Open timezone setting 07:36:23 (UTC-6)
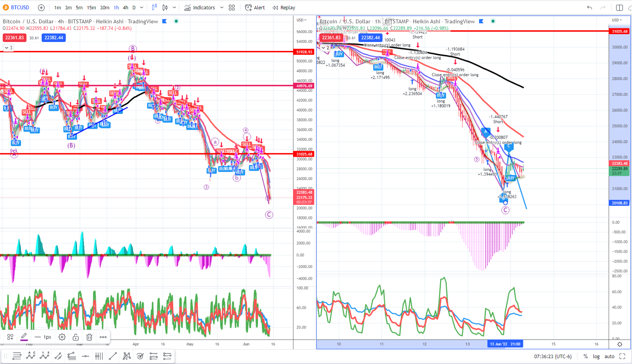 [x=553, y=356]
